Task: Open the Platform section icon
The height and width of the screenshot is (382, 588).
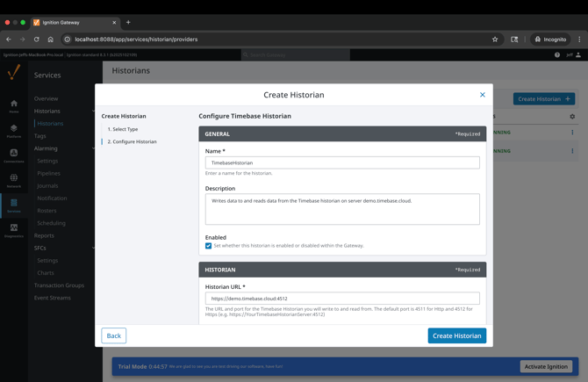Action: (13, 130)
